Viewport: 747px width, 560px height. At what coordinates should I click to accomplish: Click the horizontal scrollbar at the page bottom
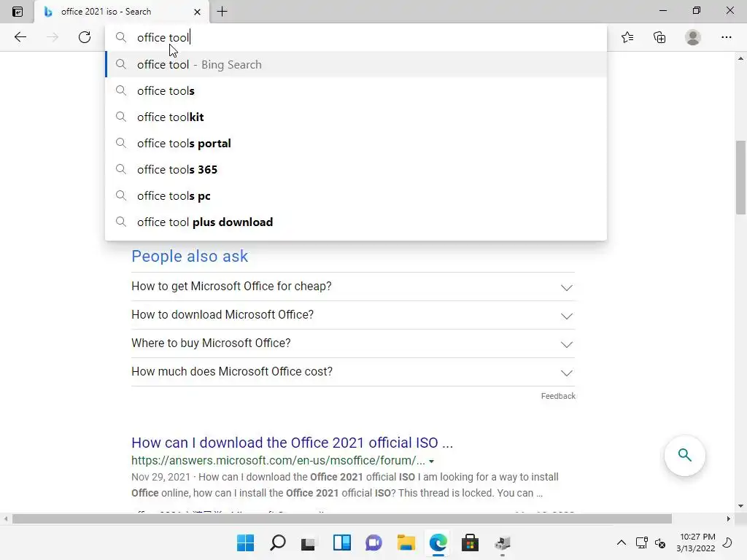342,519
